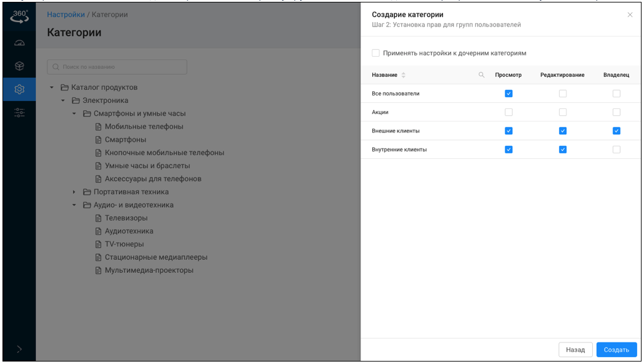Click the 360 logo icon
This screenshot has height=364, width=644.
pyautogui.click(x=19, y=16)
